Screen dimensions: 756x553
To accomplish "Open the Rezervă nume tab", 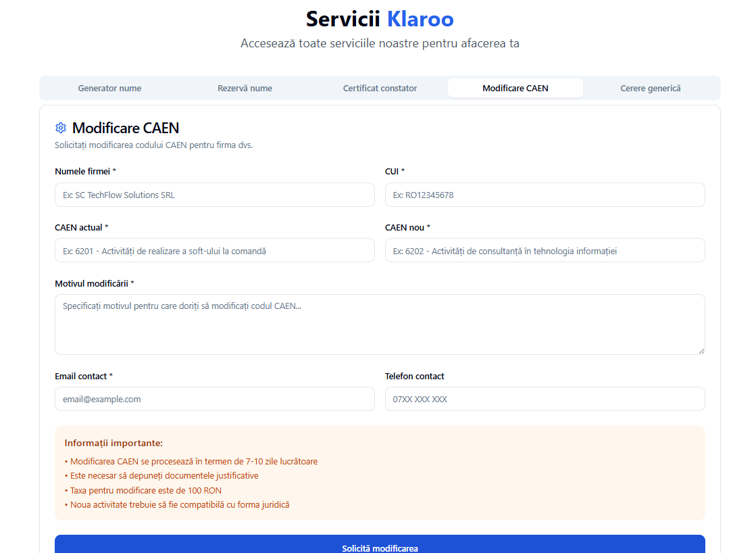I will coord(245,88).
